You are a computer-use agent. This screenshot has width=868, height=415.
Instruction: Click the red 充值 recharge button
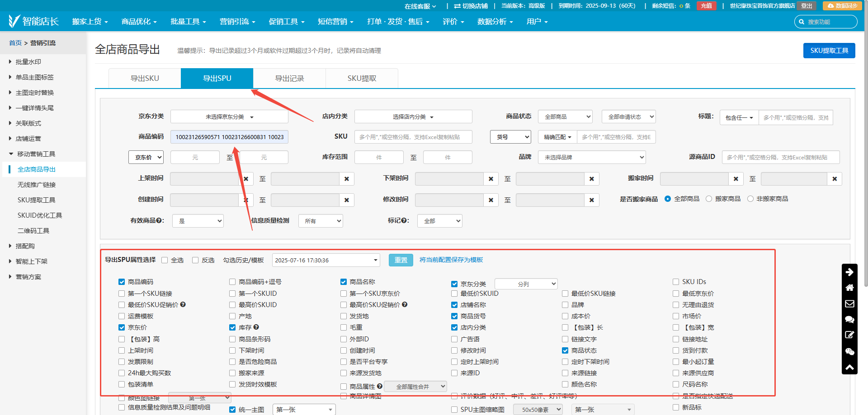[706, 6]
